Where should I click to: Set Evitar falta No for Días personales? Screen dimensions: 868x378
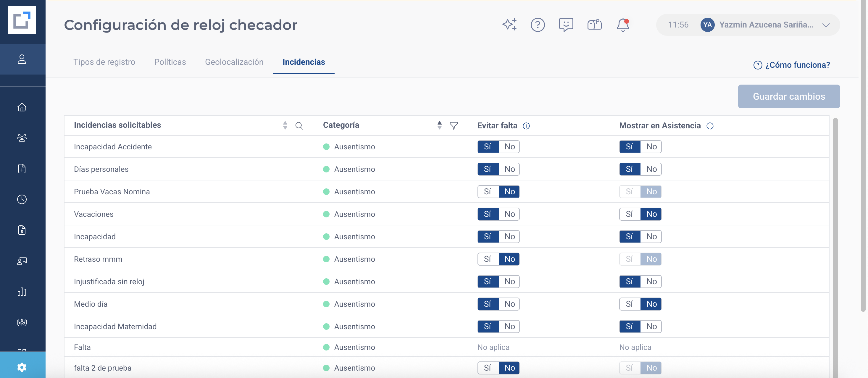point(509,169)
